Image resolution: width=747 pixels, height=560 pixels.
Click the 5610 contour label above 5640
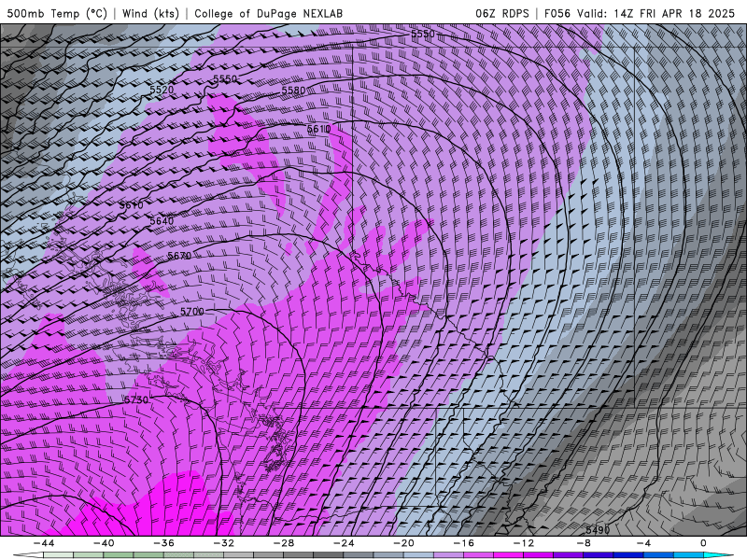tap(131, 205)
